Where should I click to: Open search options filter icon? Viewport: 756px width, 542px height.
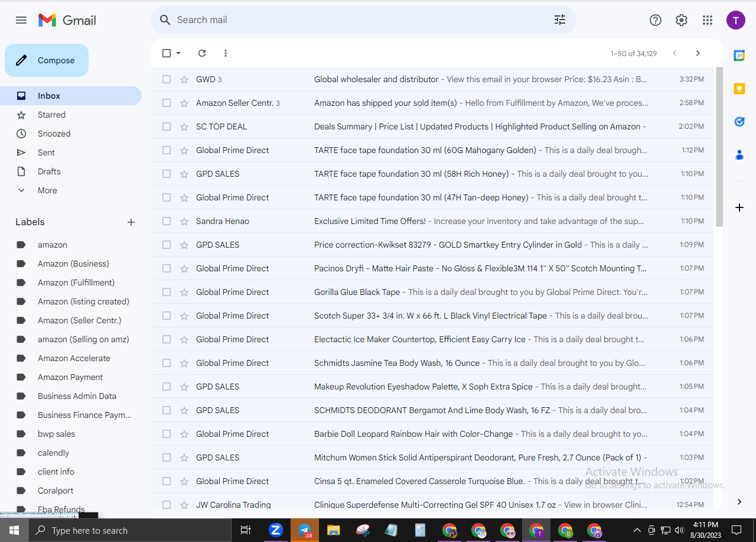pyautogui.click(x=560, y=20)
